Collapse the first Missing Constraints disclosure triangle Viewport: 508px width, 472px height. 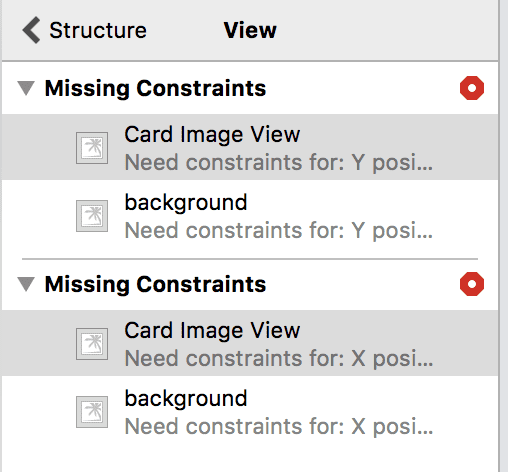pos(26,88)
